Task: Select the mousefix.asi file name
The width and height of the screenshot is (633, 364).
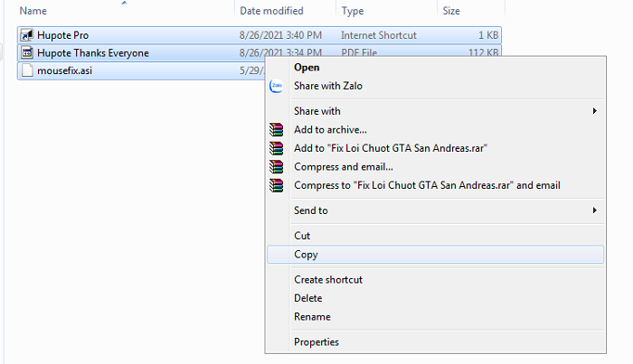Action: coord(64,70)
